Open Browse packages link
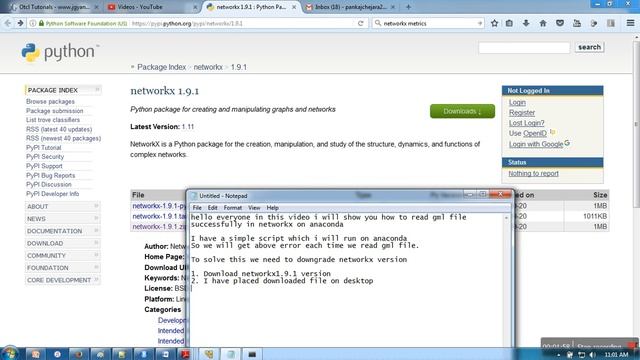This screenshot has width=640, height=360. point(50,101)
